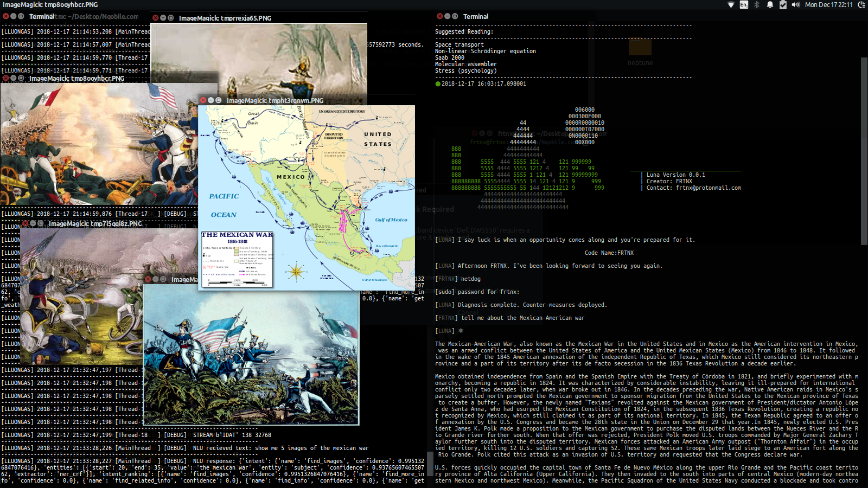868x488 pixels.
Task: Minimize the right Terminal window
Action: point(448,16)
